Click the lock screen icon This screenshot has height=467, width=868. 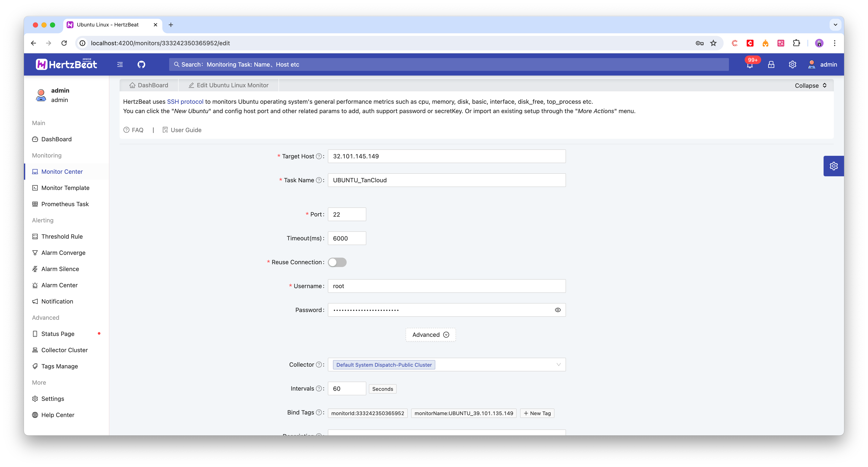coord(771,64)
